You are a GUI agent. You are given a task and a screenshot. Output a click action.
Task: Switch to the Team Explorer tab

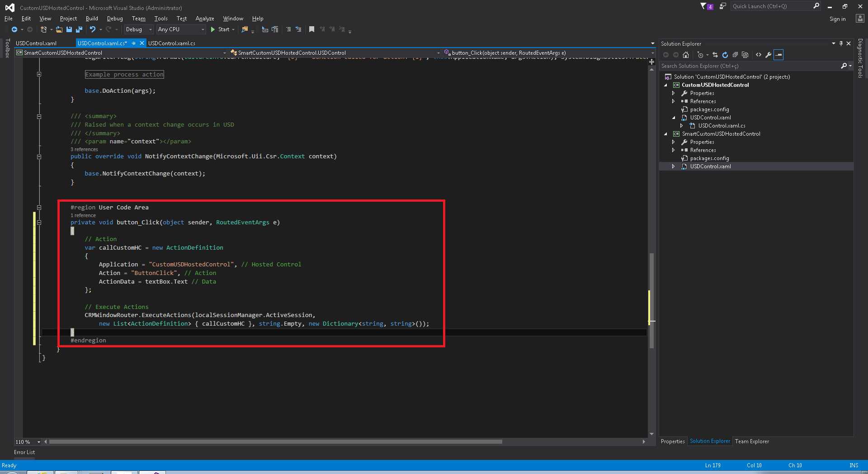(x=751, y=441)
